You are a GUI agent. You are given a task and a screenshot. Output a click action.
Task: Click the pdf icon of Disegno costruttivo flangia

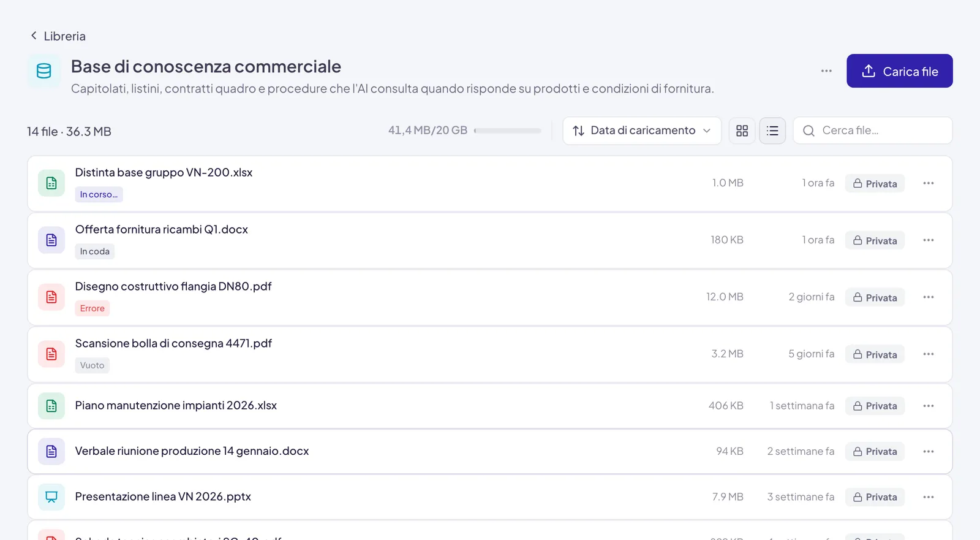(x=51, y=297)
